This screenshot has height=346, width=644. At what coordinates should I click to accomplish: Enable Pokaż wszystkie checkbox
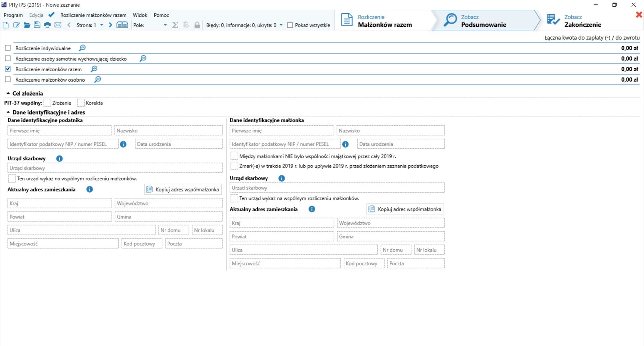click(290, 25)
